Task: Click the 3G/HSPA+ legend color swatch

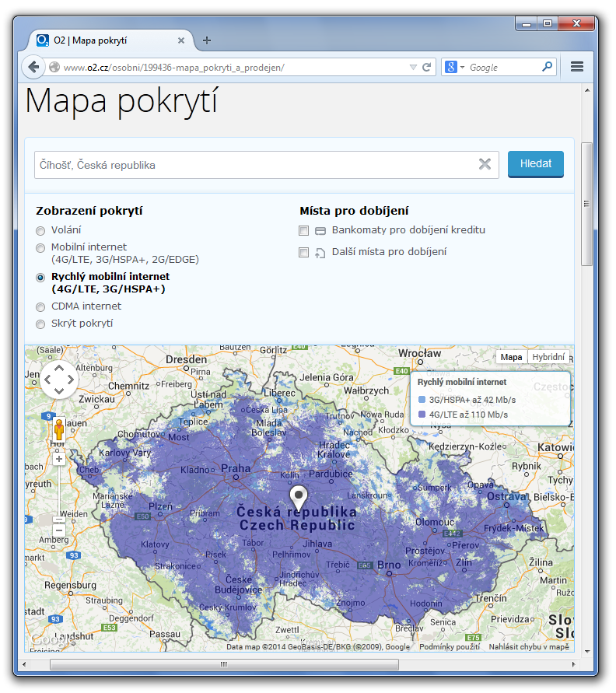Action: point(422,400)
